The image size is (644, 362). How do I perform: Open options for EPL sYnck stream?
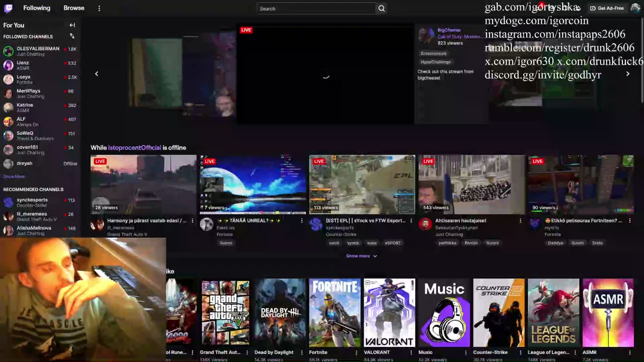point(411,221)
